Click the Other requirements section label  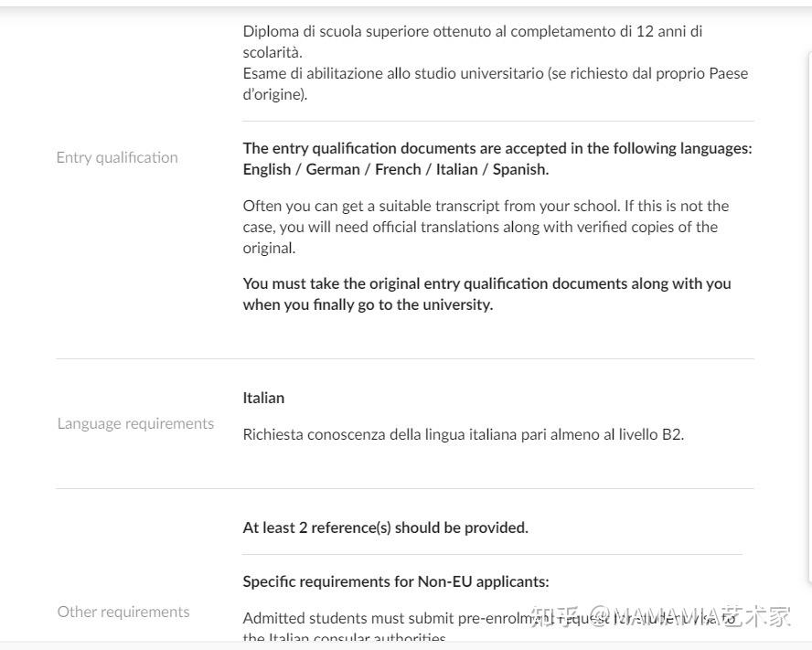[x=123, y=612]
